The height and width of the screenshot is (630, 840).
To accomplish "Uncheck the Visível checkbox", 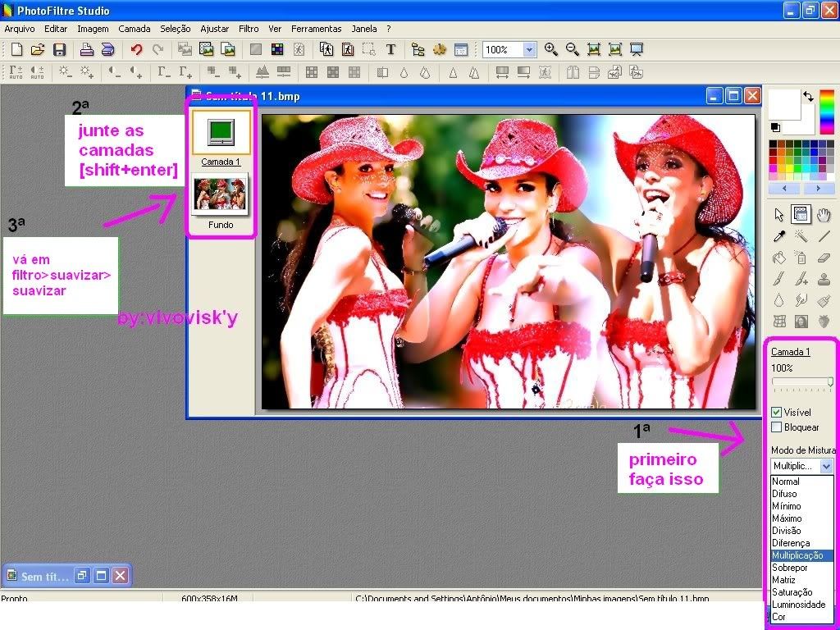I will [777, 413].
